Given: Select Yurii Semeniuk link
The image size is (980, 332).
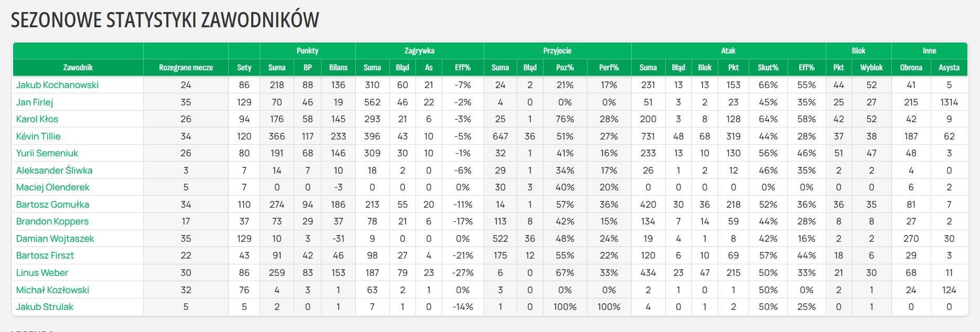Looking at the screenshot, I should pos(47,153).
